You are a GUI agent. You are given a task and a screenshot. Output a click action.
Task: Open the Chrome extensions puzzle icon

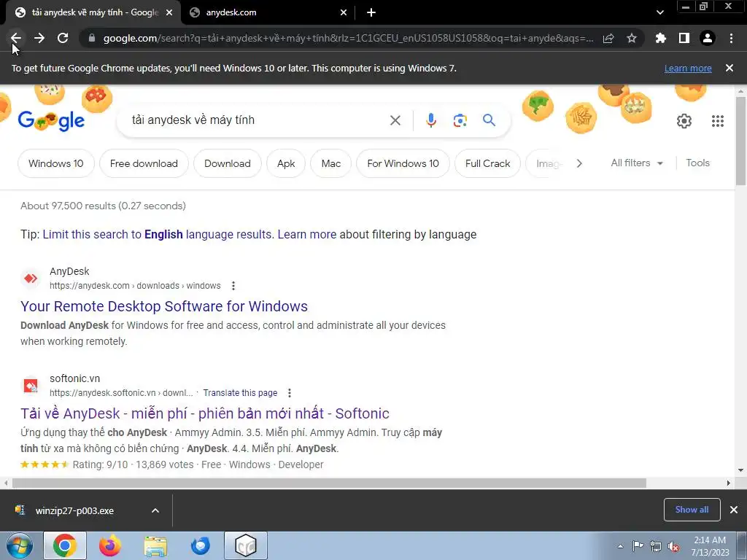[661, 38]
